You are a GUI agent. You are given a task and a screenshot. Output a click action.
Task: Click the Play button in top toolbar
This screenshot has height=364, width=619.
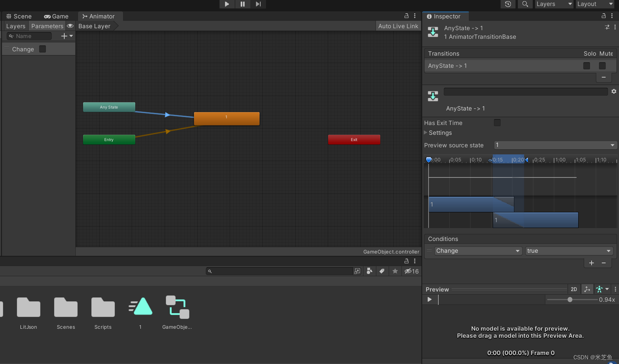tap(227, 4)
